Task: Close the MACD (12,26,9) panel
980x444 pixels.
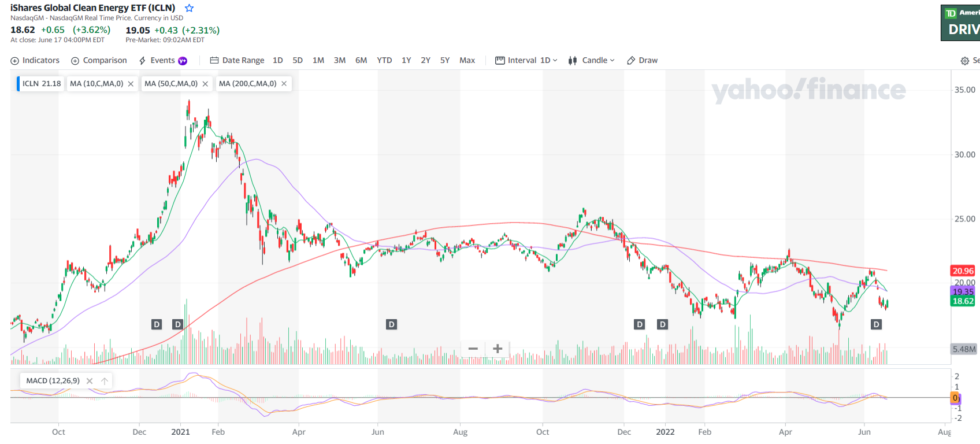Action: 90,381
